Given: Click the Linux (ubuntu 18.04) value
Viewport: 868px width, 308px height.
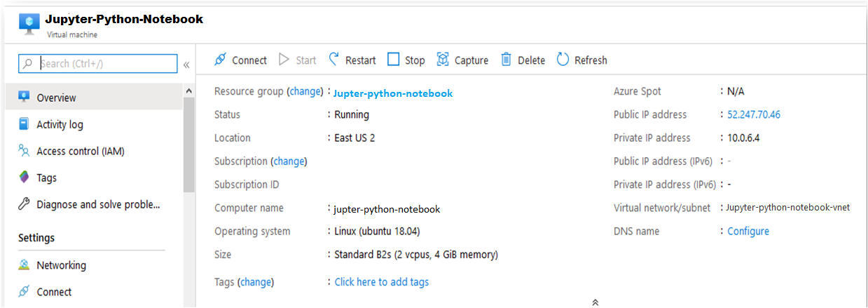Looking at the screenshot, I should pyautogui.click(x=377, y=232).
